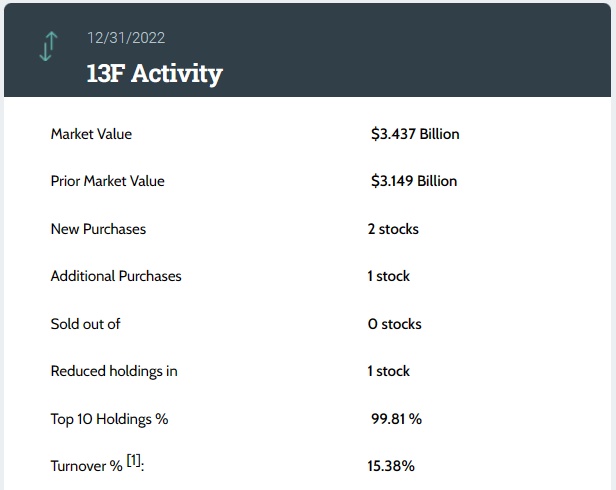The height and width of the screenshot is (490, 616).
Task: Click the 15.38% turnover value
Action: [391, 466]
